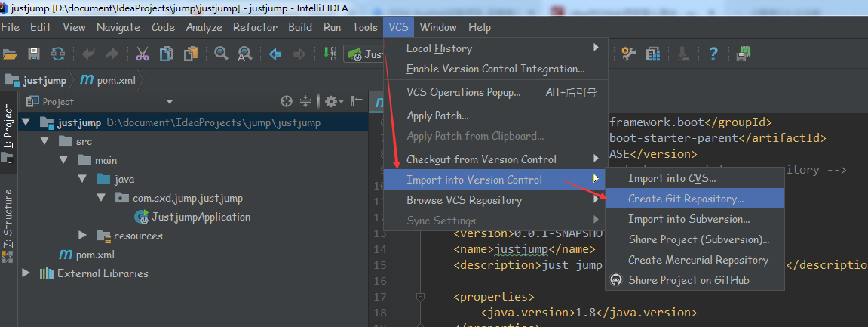Expand the resources folder node
868x327 pixels.
pyautogui.click(x=82, y=236)
